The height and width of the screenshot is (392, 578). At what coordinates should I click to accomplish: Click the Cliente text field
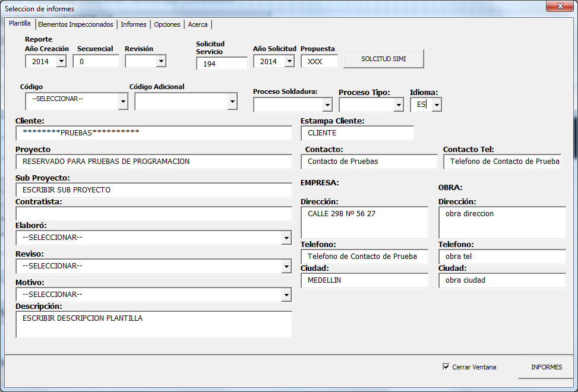click(x=154, y=133)
